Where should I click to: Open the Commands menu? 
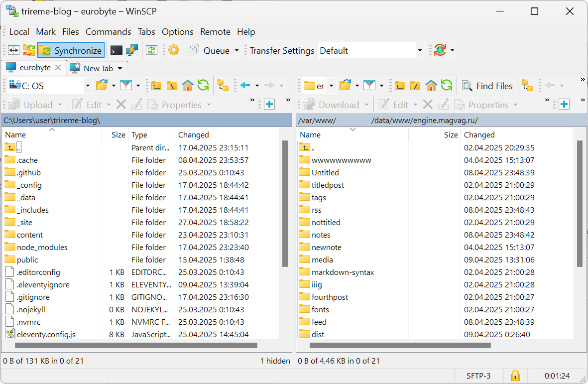click(109, 32)
